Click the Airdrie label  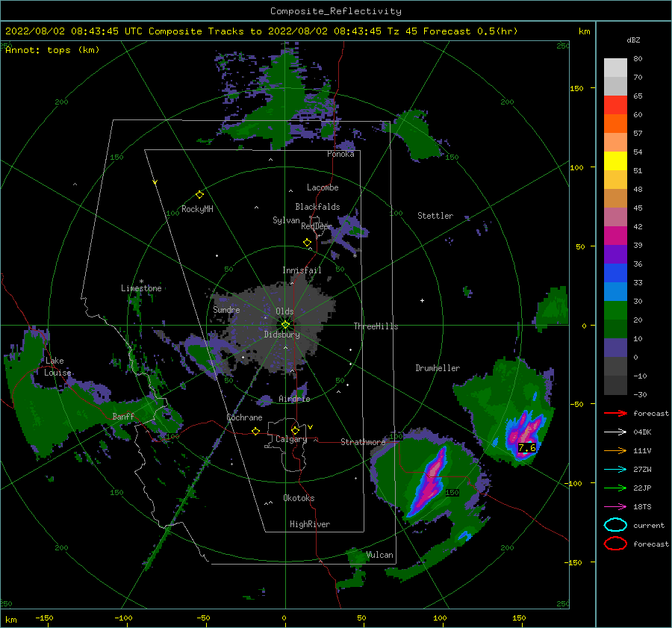click(294, 399)
